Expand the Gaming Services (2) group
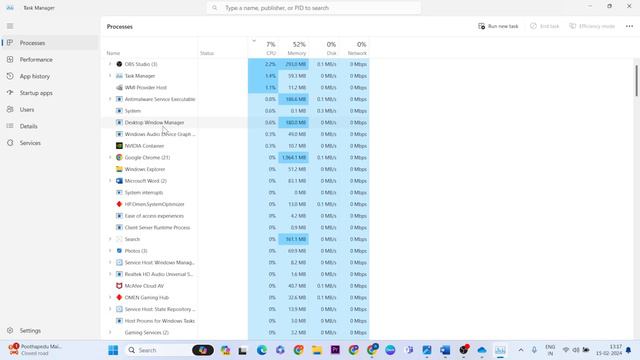 (109, 333)
